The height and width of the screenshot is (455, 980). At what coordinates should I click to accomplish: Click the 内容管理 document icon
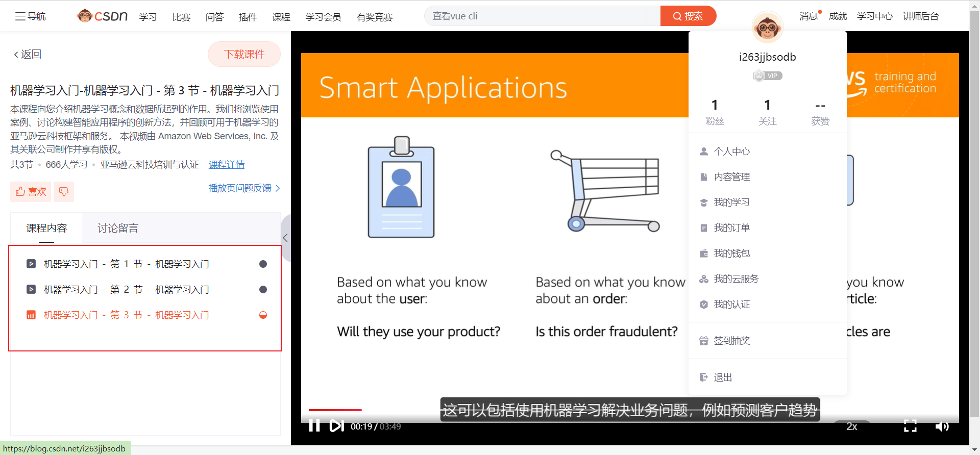(x=704, y=177)
